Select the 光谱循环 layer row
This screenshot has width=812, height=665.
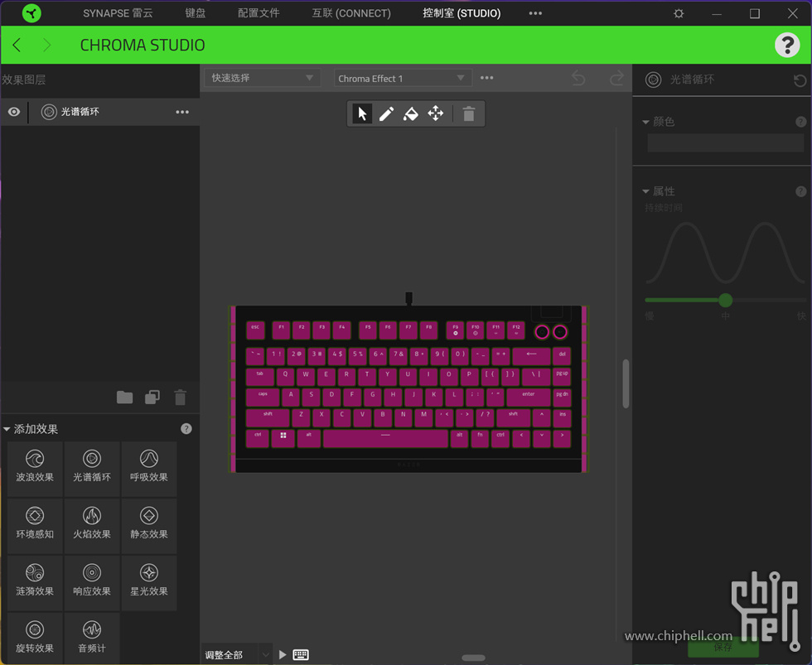[x=100, y=112]
